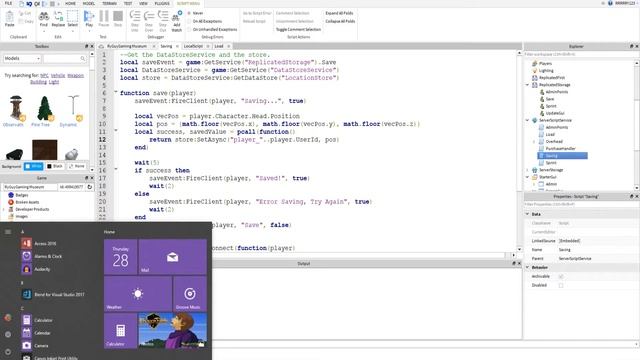This screenshot has height=360, width=640.
Task: Click the Copy button in Clipboard
Action: [x=26, y=21]
